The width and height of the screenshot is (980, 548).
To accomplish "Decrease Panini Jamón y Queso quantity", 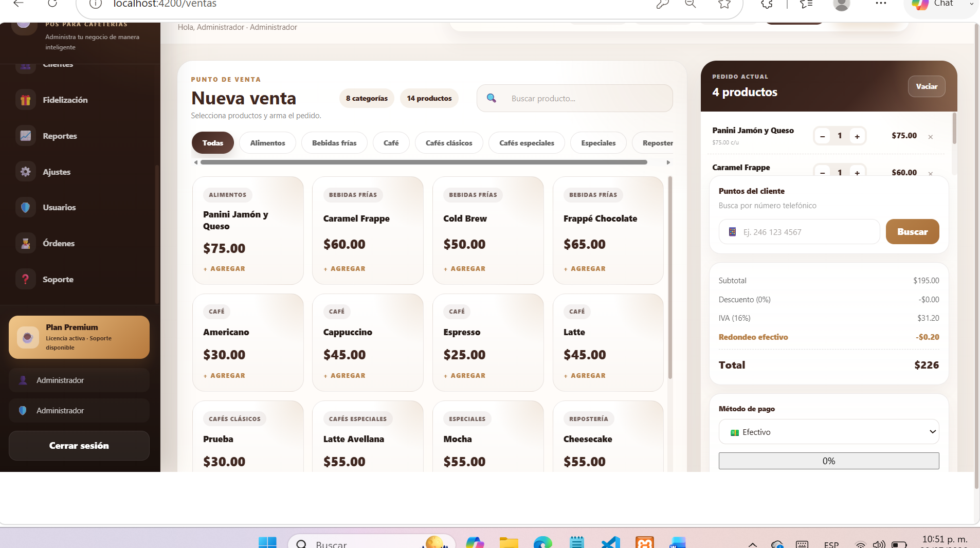I will 822,136.
